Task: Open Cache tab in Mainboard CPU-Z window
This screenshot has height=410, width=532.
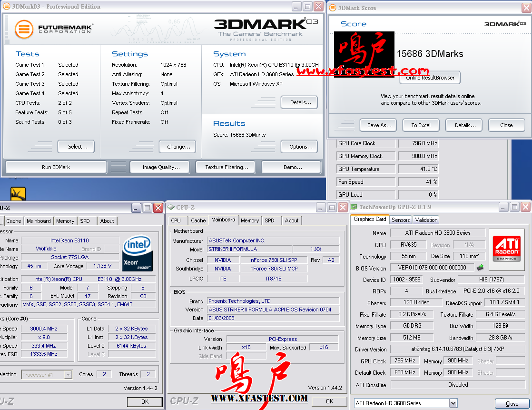Action: pyautogui.click(x=198, y=220)
